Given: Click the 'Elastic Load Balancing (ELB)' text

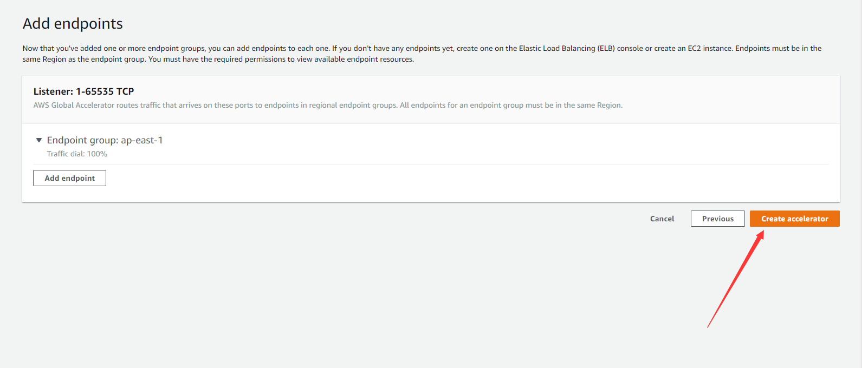Looking at the screenshot, I should (567, 48).
